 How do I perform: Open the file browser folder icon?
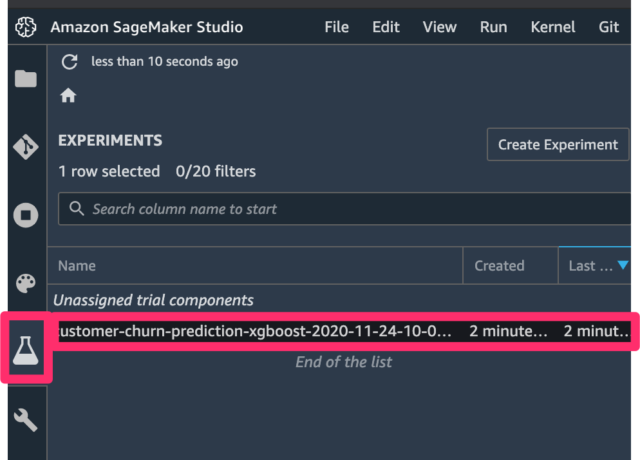(26, 78)
